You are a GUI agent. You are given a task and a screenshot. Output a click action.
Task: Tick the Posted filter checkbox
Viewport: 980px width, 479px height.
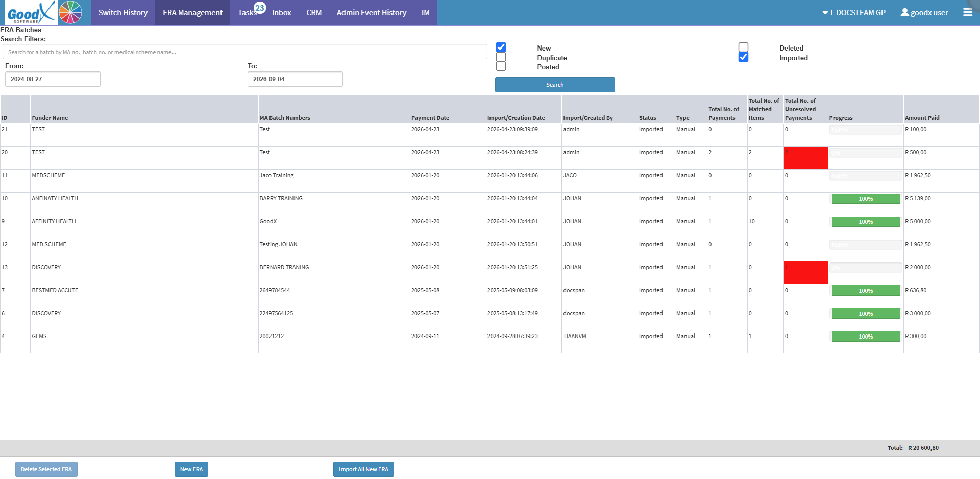(x=501, y=66)
